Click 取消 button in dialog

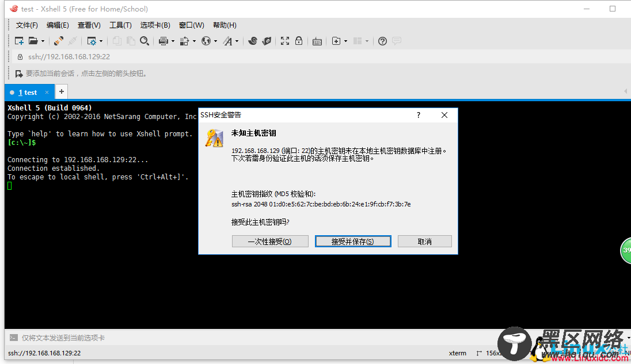424,242
